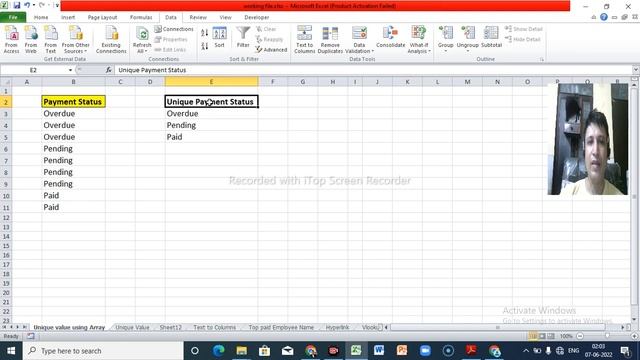Open the File tab
Viewport: 640px width, 360px height.
13,17
